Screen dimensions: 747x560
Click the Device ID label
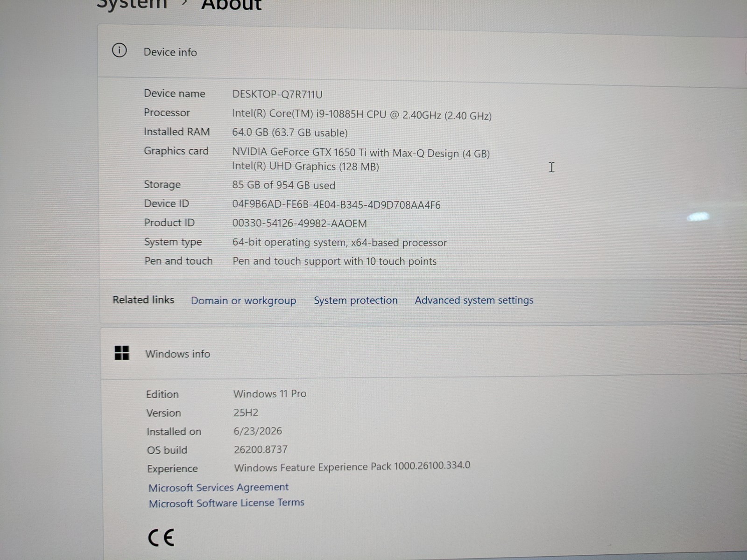(x=166, y=203)
